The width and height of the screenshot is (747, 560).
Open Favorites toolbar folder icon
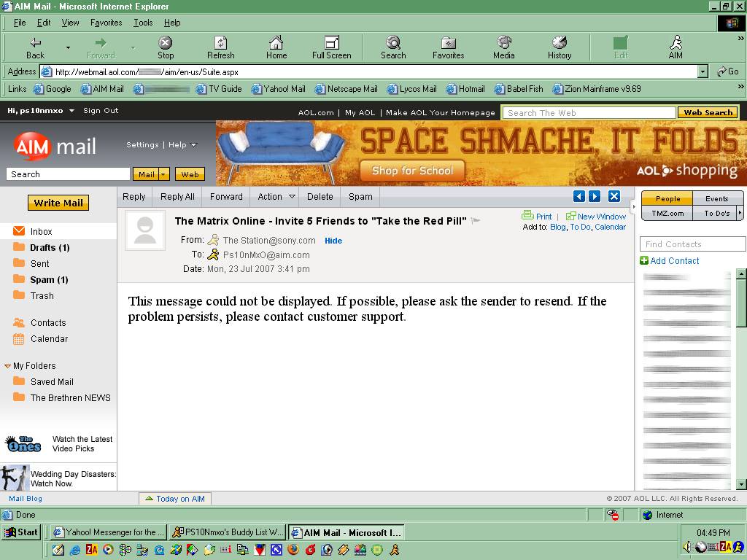pos(449,43)
